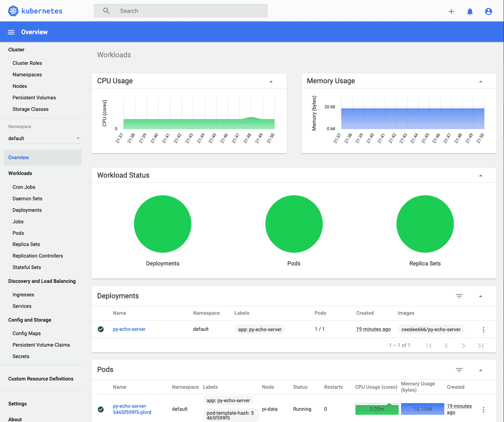
Task: View notifications via the bell icon
Action: pyautogui.click(x=470, y=11)
